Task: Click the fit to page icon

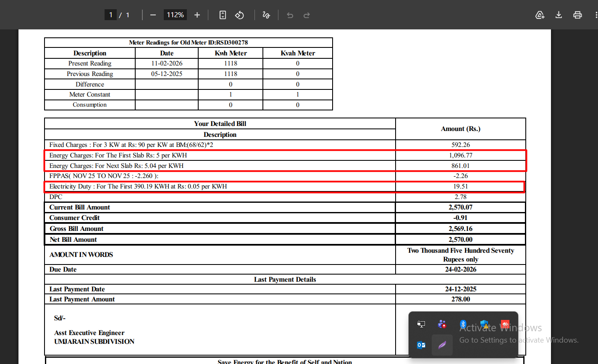Action: [223, 15]
